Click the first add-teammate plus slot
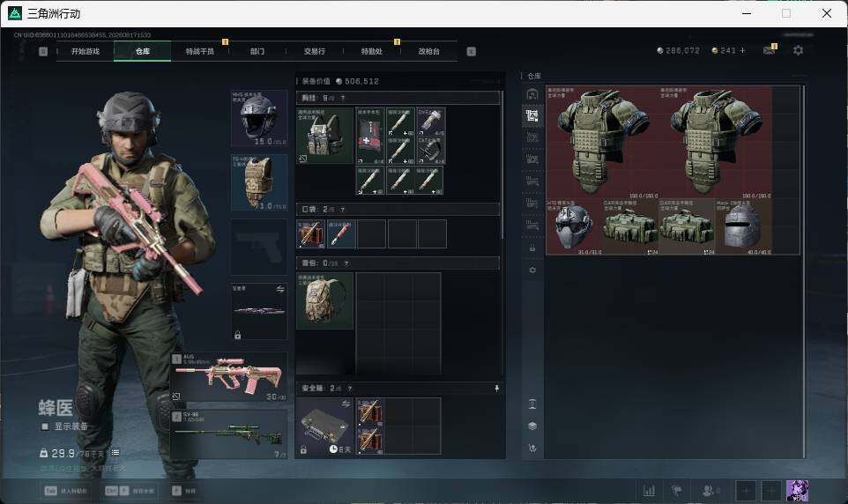The height and width of the screenshot is (504, 848). [x=745, y=491]
